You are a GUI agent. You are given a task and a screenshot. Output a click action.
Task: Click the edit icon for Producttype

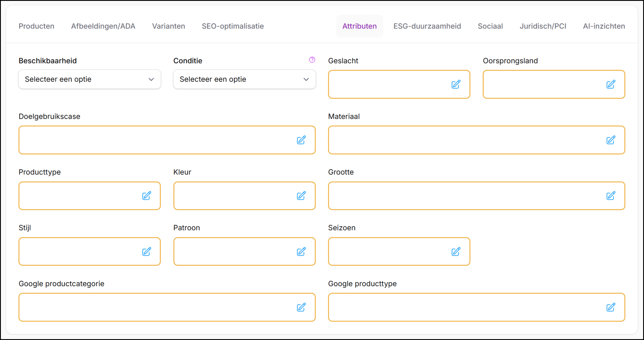pyautogui.click(x=147, y=196)
